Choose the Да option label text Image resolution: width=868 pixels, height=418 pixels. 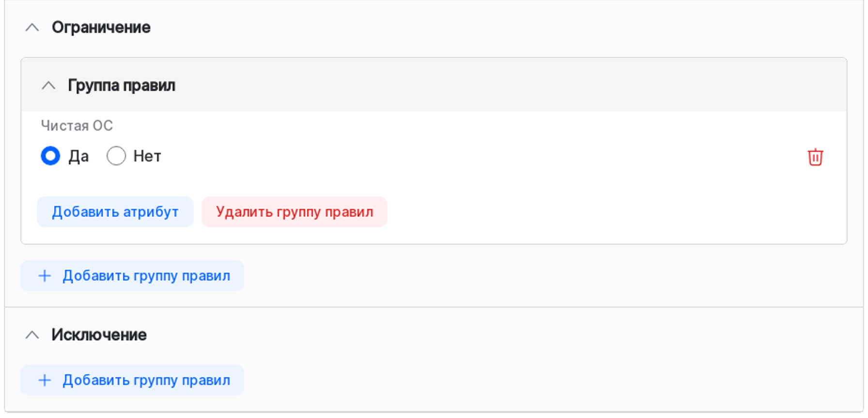tap(78, 156)
